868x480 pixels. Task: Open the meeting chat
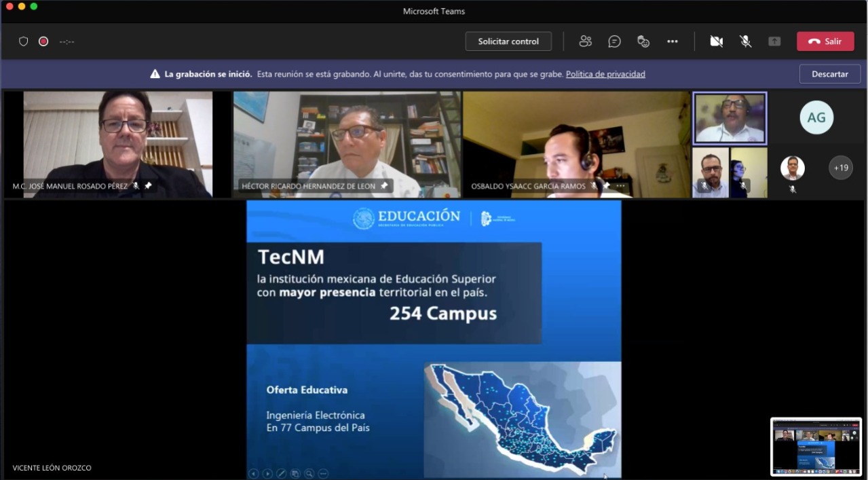614,41
